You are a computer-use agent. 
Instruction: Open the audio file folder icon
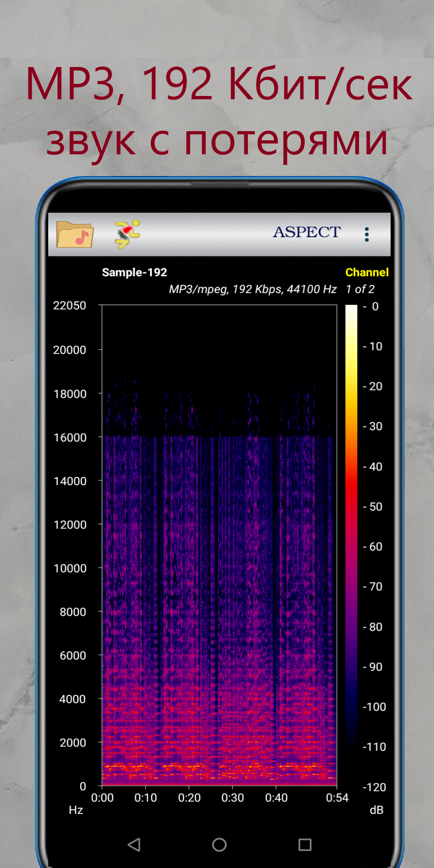tap(75, 234)
